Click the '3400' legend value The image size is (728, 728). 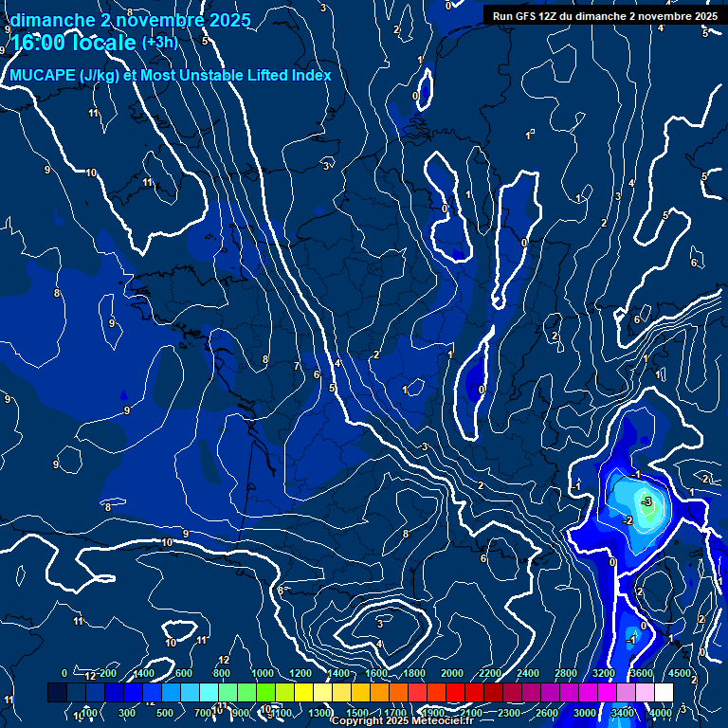623,713
